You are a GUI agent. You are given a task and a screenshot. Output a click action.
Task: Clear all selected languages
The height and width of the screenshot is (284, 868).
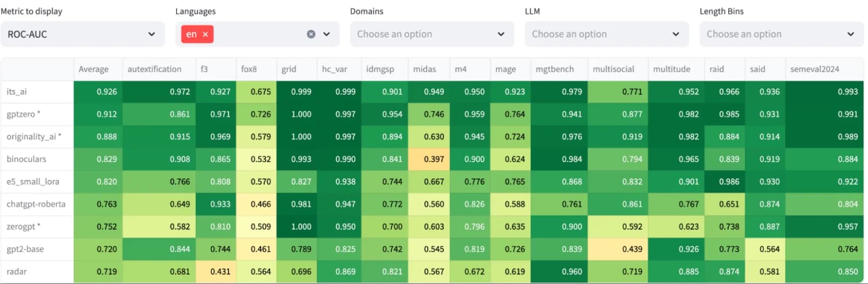311,34
